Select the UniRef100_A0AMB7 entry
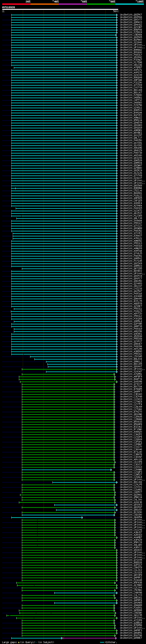Image resolution: width=146 pixels, height=644 pixels. point(131,538)
